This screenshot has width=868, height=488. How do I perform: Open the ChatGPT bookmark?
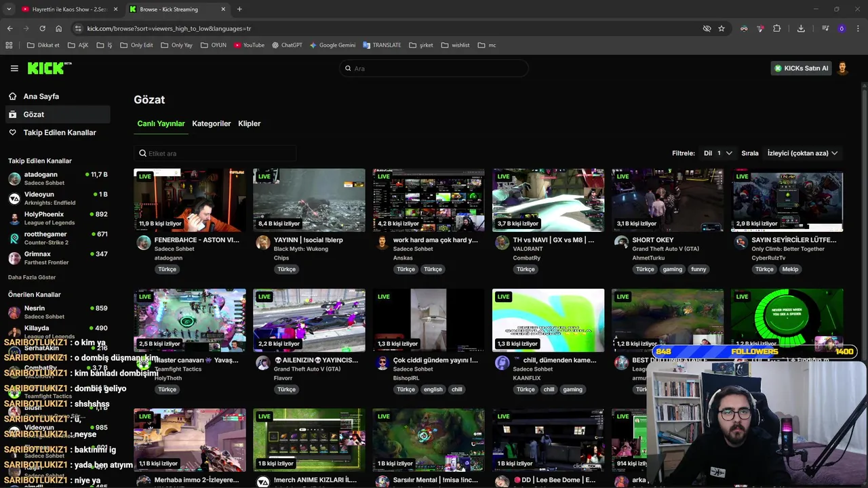pyautogui.click(x=287, y=45)
